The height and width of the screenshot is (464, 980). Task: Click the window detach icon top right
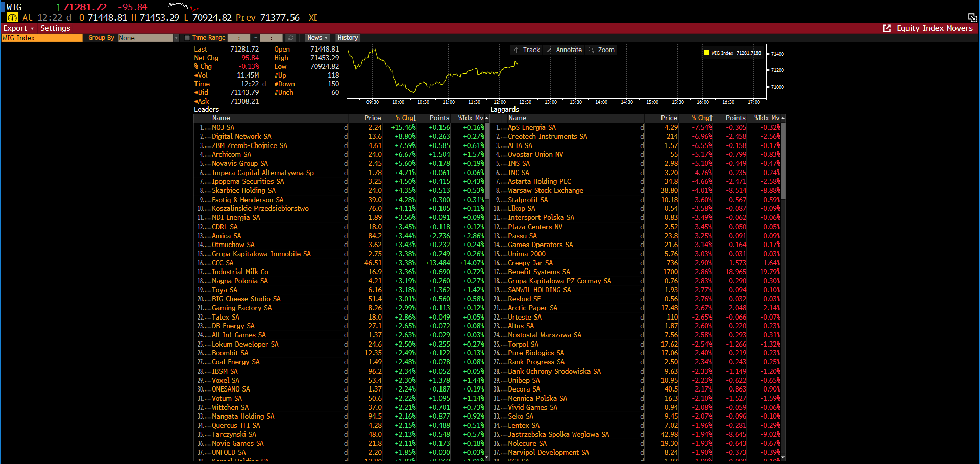click(972, 18)
